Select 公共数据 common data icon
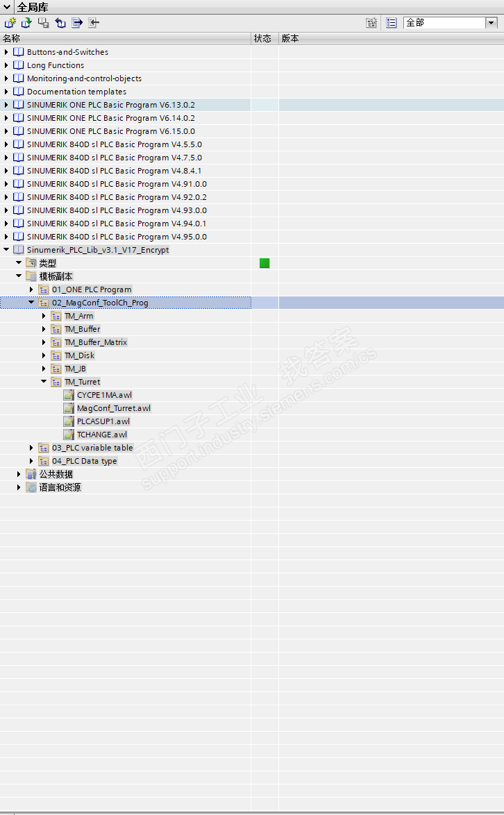The image size is (504, 815). coord(31,474)
